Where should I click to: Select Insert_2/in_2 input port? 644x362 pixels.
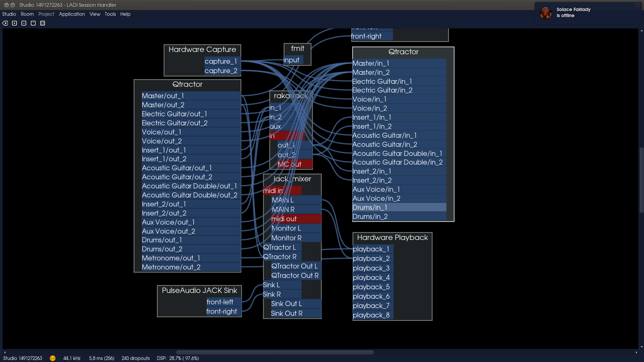[399, 180]
